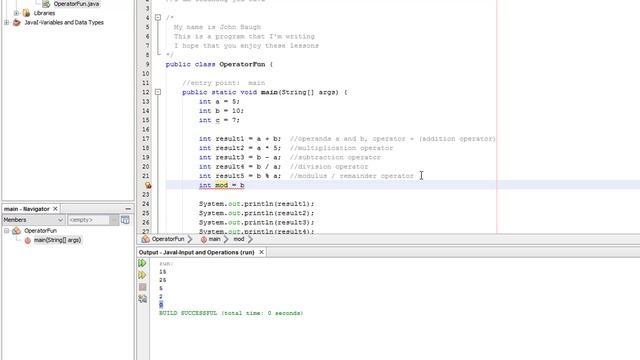Click the OperatorFun class icon in Navigator
Screen dimensions: 640x360
pyautogui.click(x=16, y=231)
